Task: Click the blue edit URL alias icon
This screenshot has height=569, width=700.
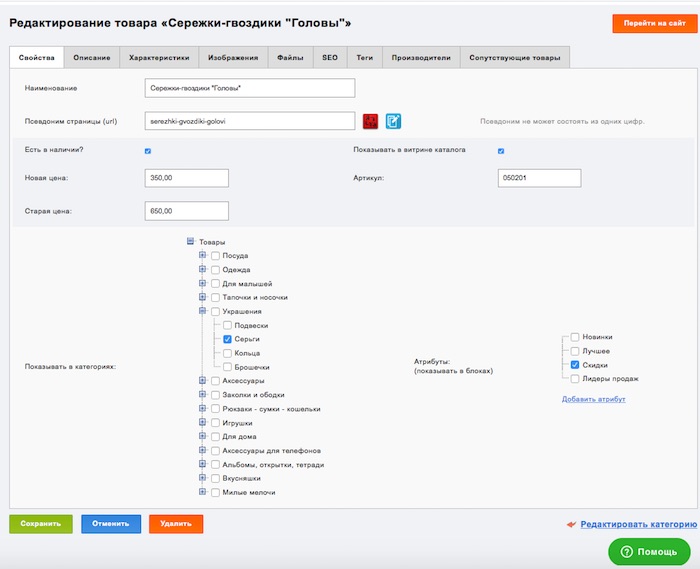Action: pyautogui.click(x=393, y=121)
